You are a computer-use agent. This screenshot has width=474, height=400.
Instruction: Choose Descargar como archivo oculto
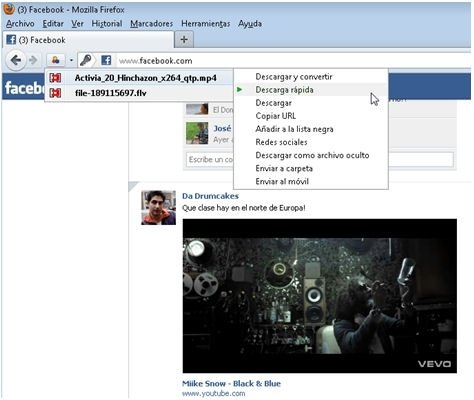(x=311, y=155)
